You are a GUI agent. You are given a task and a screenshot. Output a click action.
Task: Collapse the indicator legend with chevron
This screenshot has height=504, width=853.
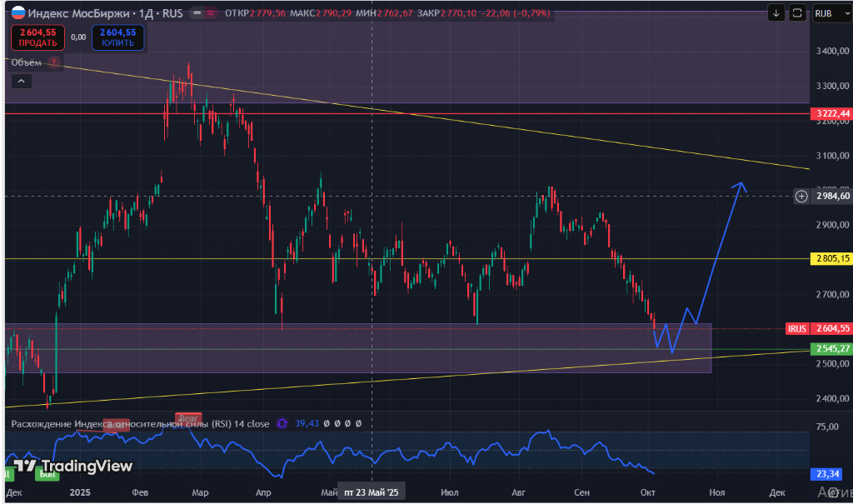(21, 81)
